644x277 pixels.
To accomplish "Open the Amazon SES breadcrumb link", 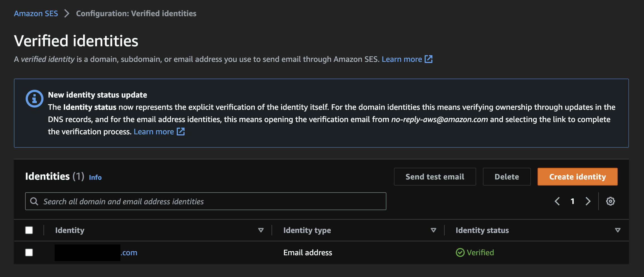I will [36, 13].
